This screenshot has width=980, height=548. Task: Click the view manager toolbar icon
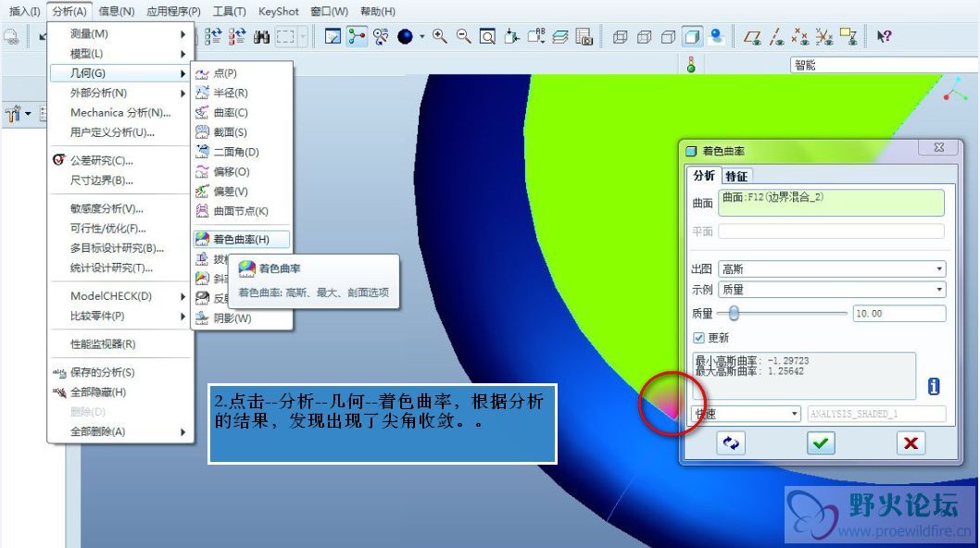584,37
